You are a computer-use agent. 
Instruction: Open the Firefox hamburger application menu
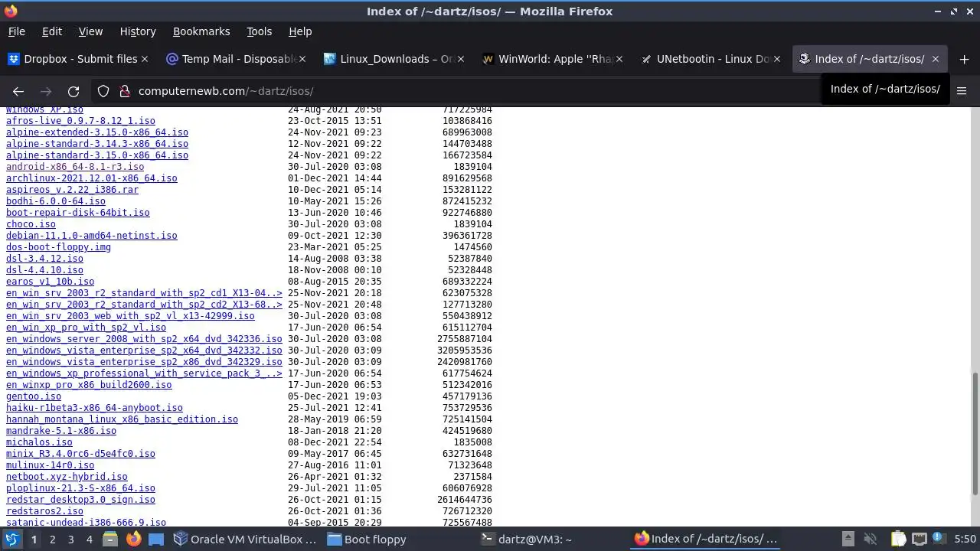tap(962, 91)
